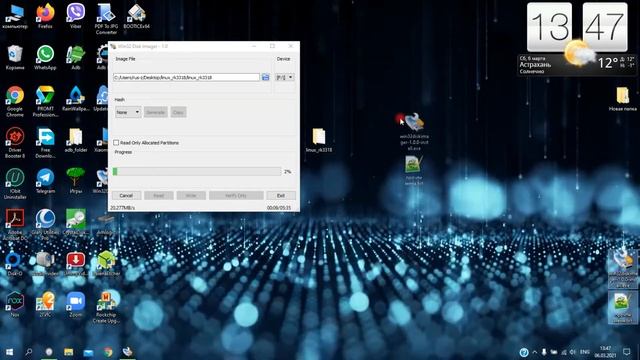Open the Free Download Manager desktop icon
This screenshot has height=360, width=640.
(x=45, y=142)
